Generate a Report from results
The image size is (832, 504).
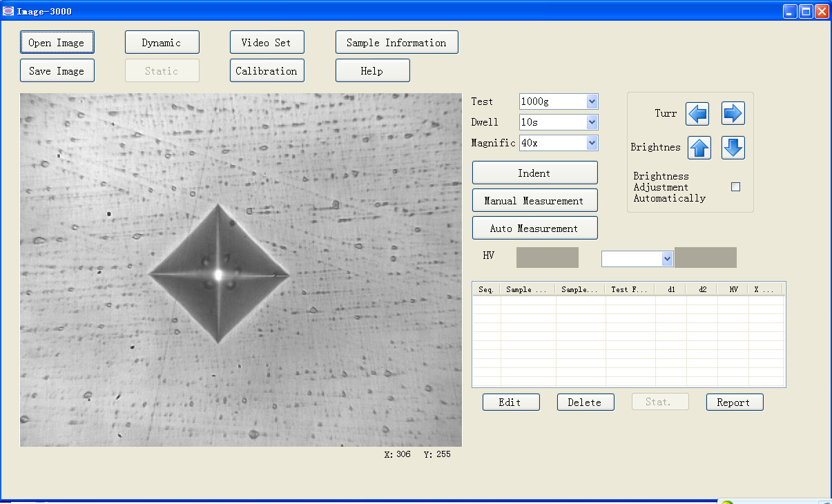[x=734, y=402]
